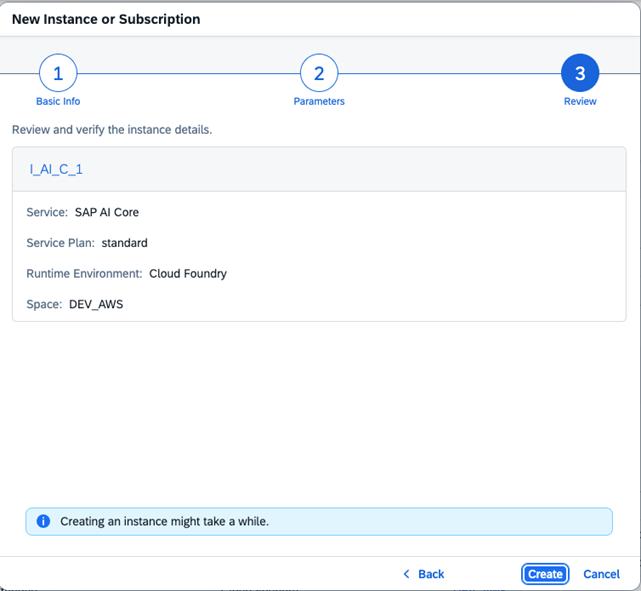Viewport: 641px width, 591px height.
Task: Go back using the Back button text
Action: pos(431,574)
